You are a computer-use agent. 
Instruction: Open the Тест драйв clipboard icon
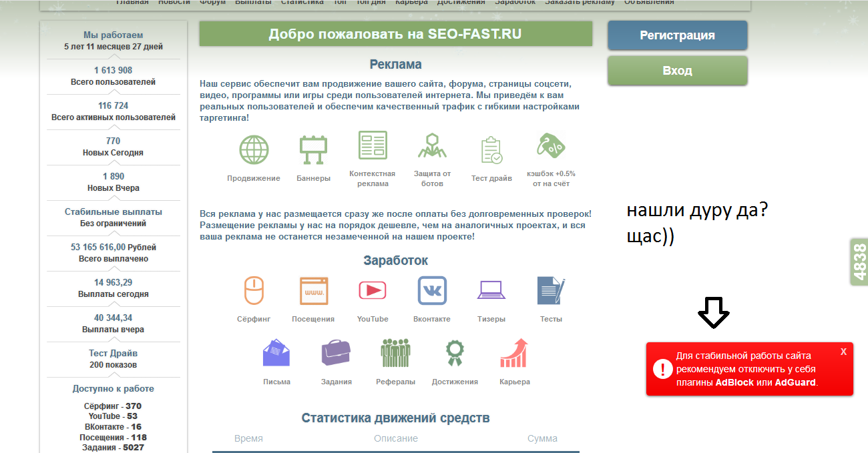pos(491,150)
